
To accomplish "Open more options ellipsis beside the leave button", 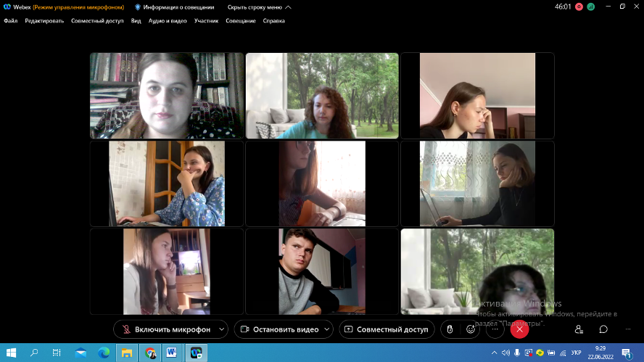I will [495, 329].
